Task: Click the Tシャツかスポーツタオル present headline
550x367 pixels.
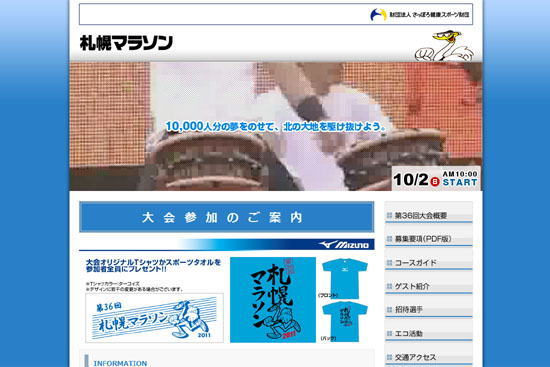Action: click(153, 266)
